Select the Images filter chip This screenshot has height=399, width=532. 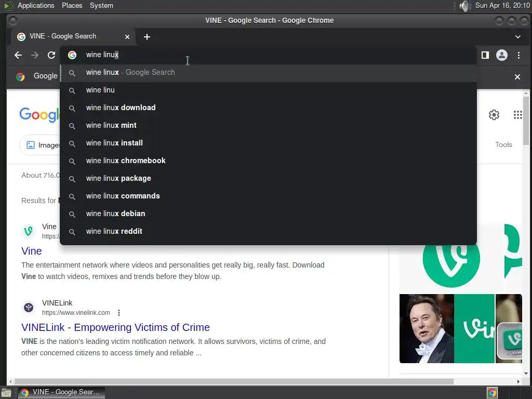click(x=40, y=145)
